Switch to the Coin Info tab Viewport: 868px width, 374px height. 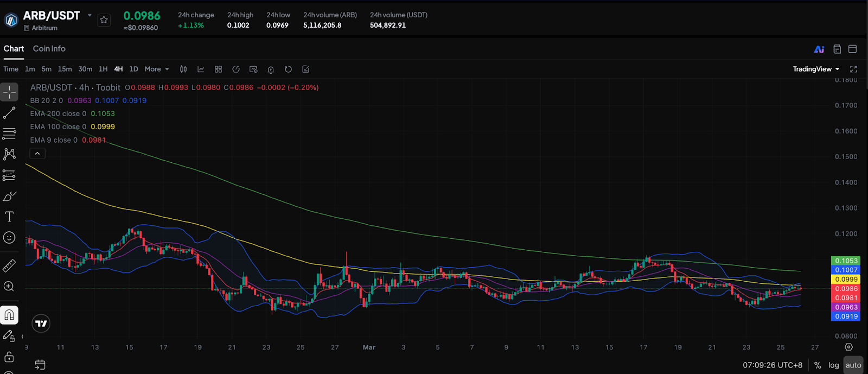pyautogui.click(x=49, y=49)
